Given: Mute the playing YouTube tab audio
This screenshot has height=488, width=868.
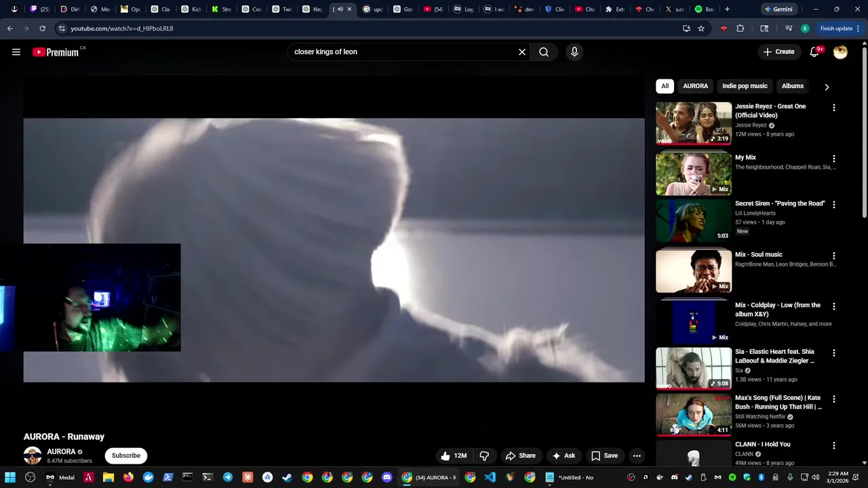Looking at the screenshot, I should coord(340,9).
